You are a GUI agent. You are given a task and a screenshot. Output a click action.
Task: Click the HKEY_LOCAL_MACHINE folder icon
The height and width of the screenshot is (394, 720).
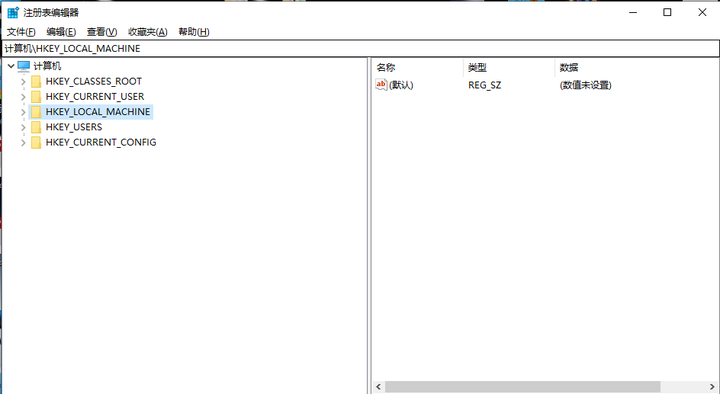pyautogui.click(x=36, y=112)
